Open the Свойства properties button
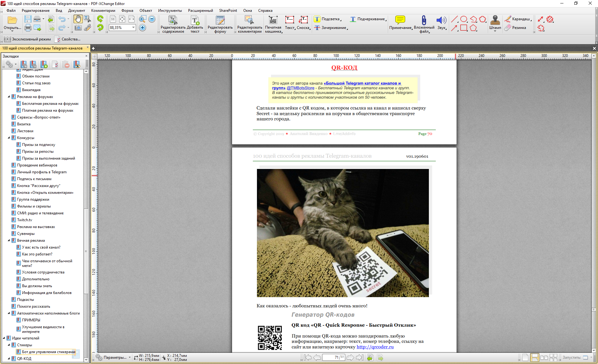This screenshot has width=598, height=364. [68, 39]
